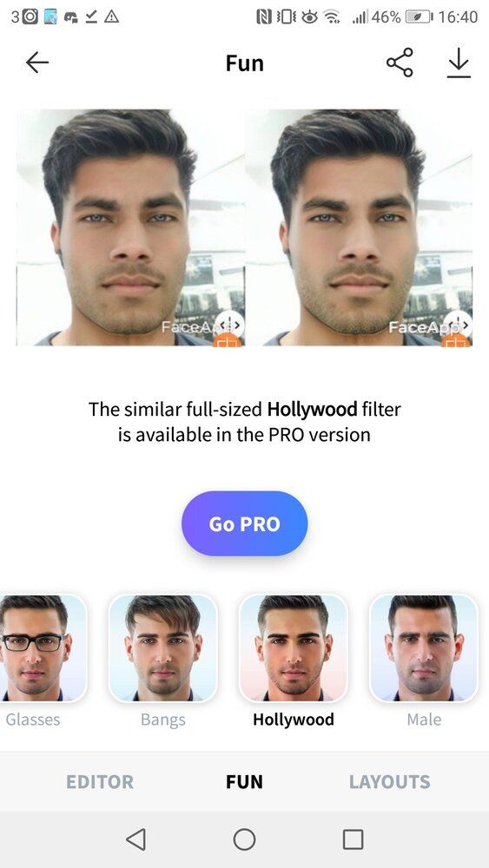Apply the Male filter thumbnail
Screen dimensions: 489x868
coord(424,648)
